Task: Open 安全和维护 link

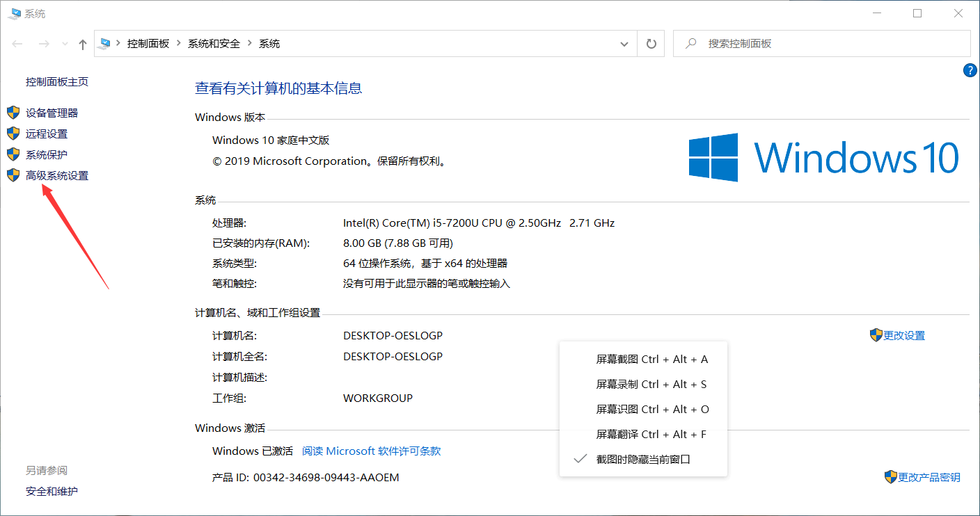Action: tap(52, 492)
